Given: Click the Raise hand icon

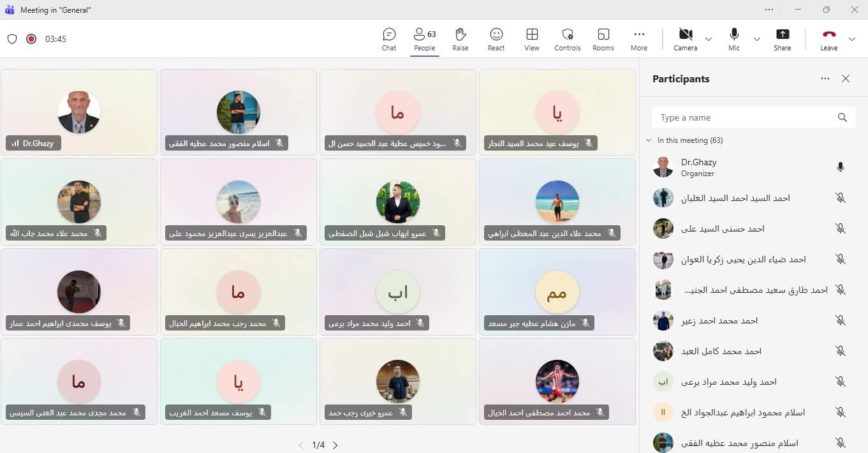Looking at the screenshot, I should point(460,39).
